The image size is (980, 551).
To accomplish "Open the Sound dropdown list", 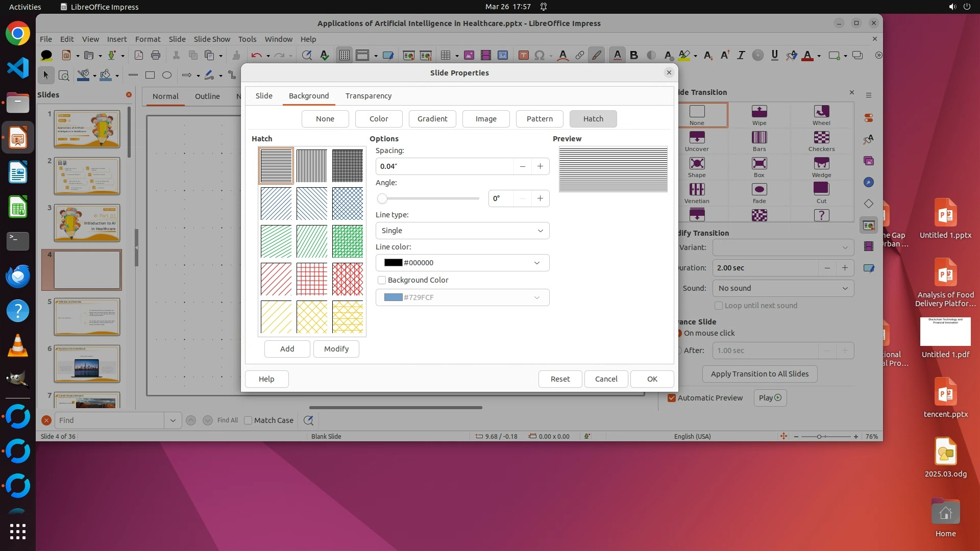I will 782,288.
